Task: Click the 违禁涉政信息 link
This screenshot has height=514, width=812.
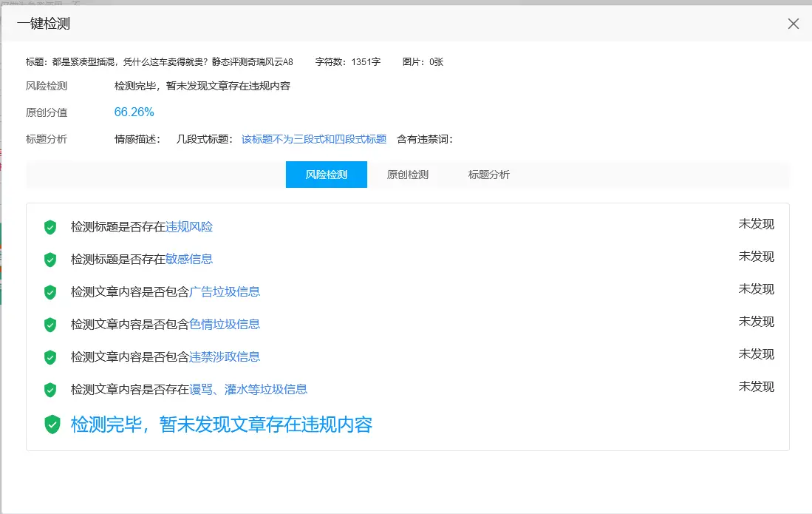Action: 225,357
